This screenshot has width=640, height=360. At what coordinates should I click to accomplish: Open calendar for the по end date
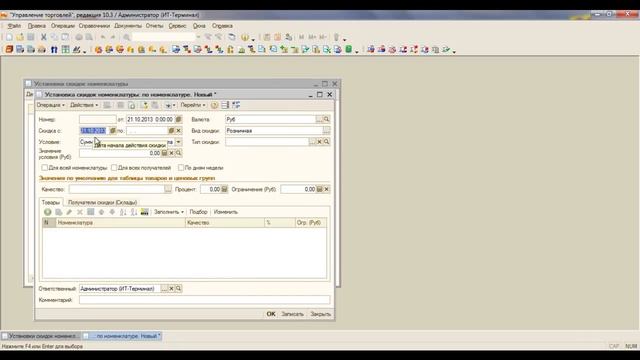pyautogui.click(x=171, y=131)
